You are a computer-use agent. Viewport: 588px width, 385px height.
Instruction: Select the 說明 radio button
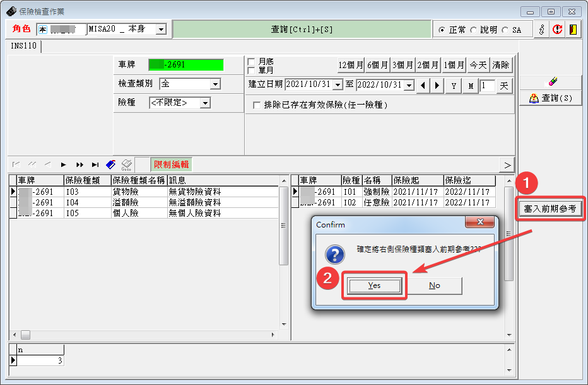474,30
